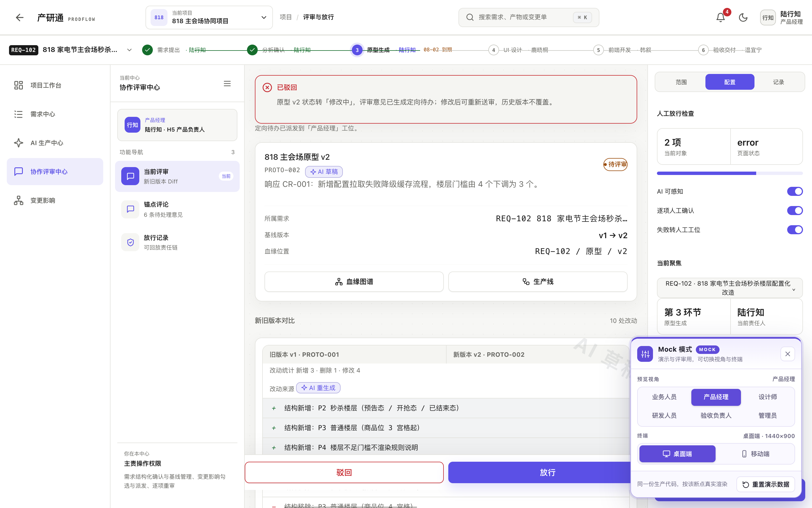This screenshot has width=812, height=508.
Task: Open the notifications bell
Action: (x=720, y=17)
